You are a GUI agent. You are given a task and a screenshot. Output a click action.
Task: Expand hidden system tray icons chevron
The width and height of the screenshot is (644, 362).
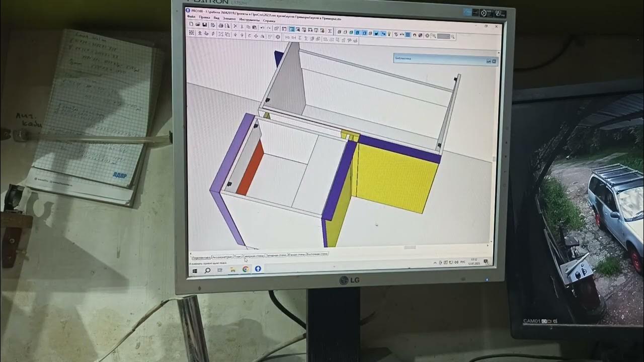coord(435,262)
